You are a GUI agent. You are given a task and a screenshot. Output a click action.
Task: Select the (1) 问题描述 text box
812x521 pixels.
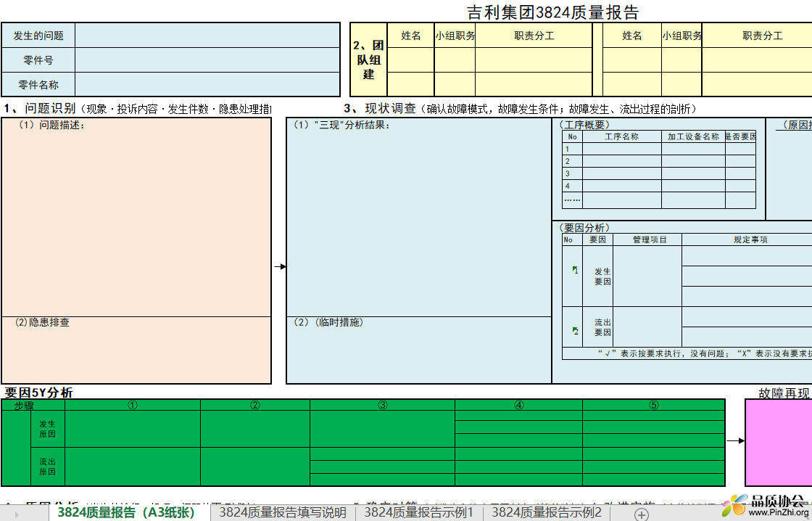136,217
